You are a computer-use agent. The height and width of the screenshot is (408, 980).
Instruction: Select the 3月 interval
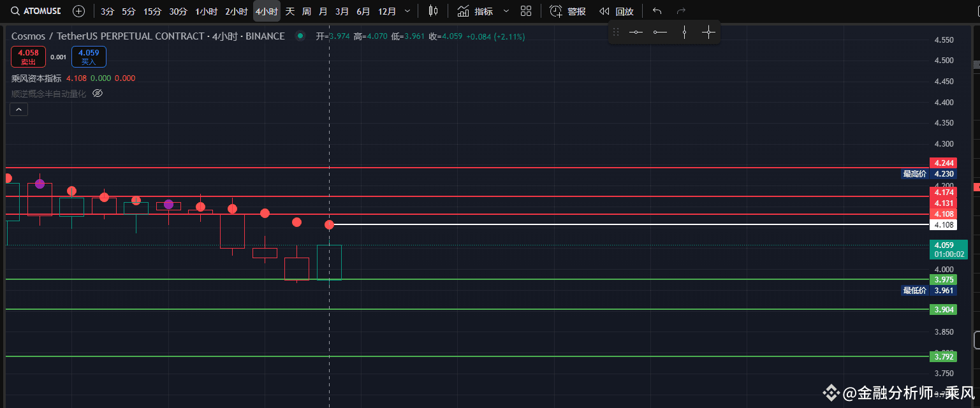[x=342, y=11]
